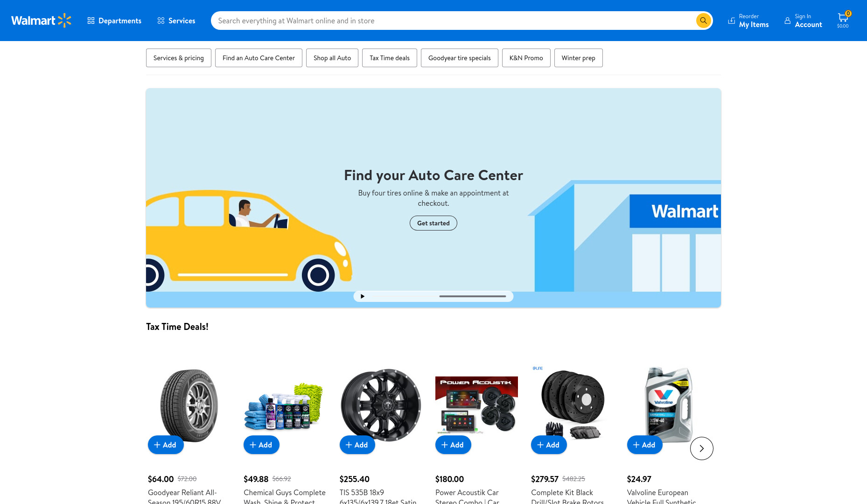Image resolution: width=867 pixels, height=504 pixels.
Task: Click the Tax Time Deals! heading
Action: click(177, 327)
